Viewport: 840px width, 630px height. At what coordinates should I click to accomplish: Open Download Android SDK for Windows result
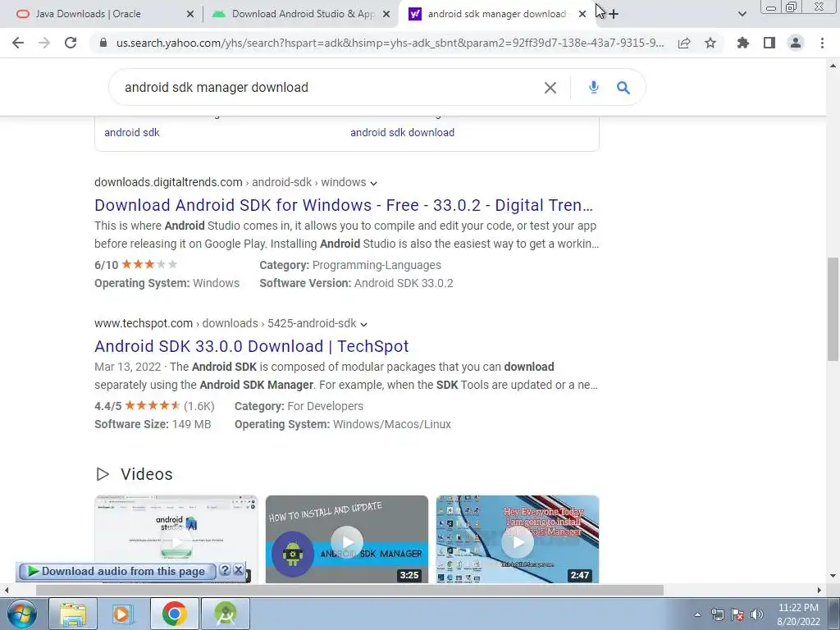(344, 205)
